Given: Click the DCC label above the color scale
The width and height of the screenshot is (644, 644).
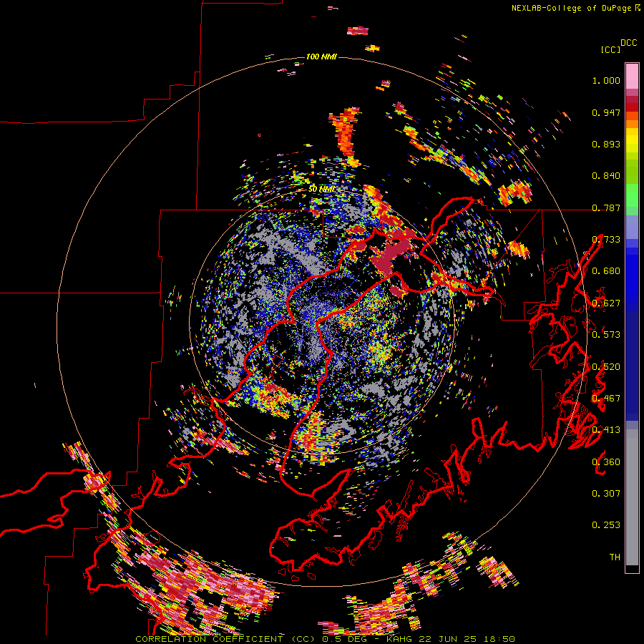Looking at the screenshot, I should [x=629, y=43].
